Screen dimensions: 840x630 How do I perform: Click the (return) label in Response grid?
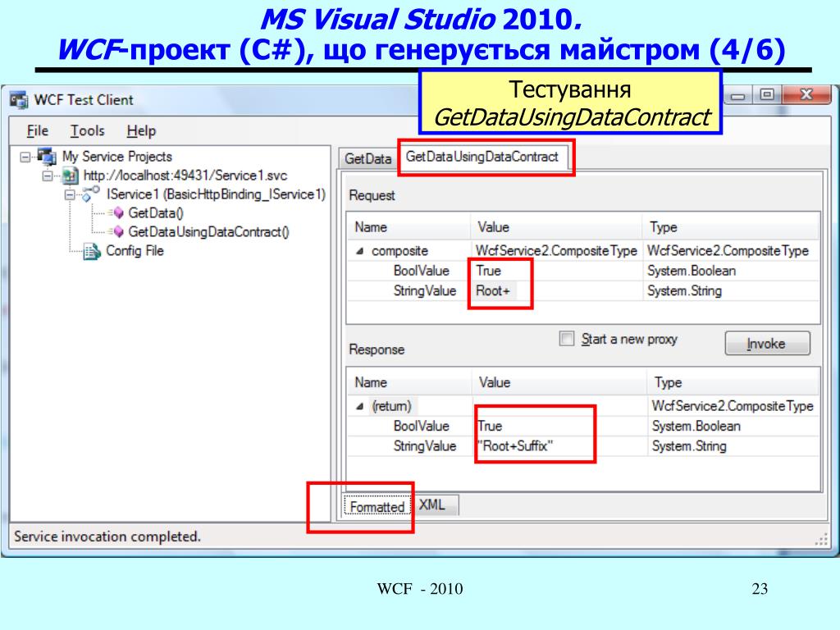pyautogui.click(x=391, y=406)
